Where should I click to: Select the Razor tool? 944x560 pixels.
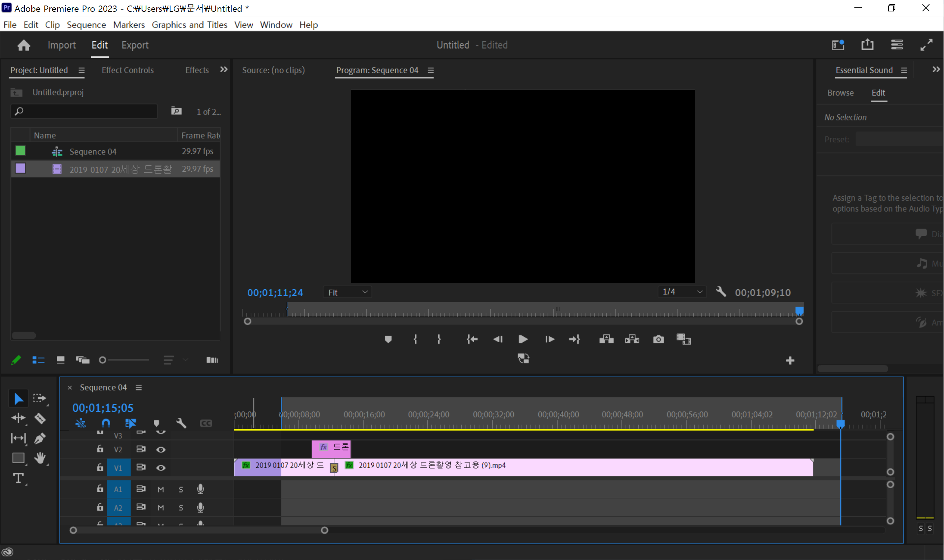(40, 418)
